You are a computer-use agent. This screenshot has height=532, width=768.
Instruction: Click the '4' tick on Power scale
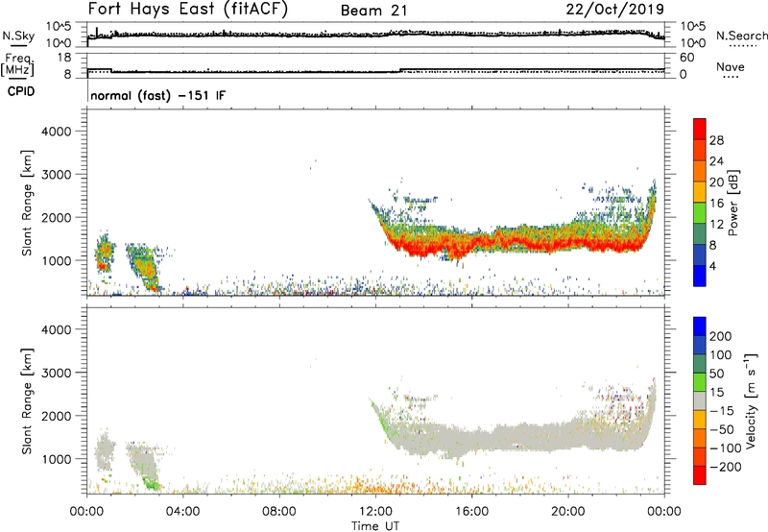(x=712, y=266)
